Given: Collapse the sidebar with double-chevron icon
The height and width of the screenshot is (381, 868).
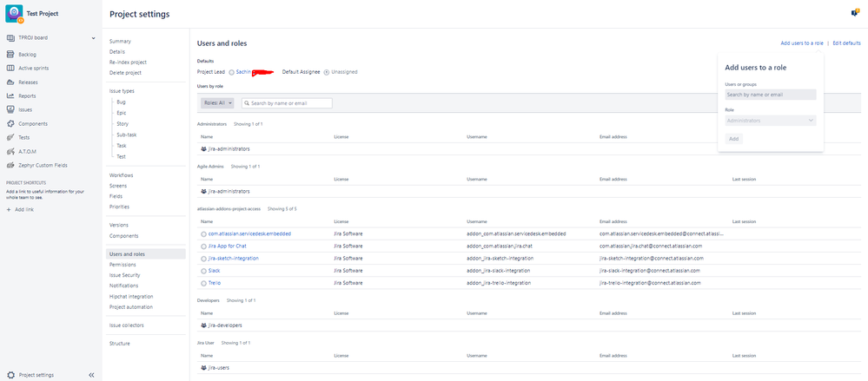Looking at the screenshot, I should 91,375.
